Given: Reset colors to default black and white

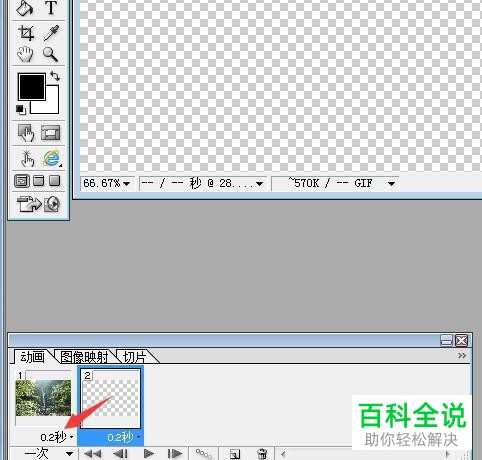Looking at the screenshot, I should tap(21, 109).
